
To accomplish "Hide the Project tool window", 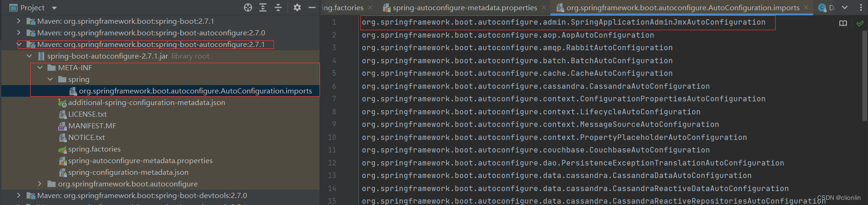I will click(312, 7).
